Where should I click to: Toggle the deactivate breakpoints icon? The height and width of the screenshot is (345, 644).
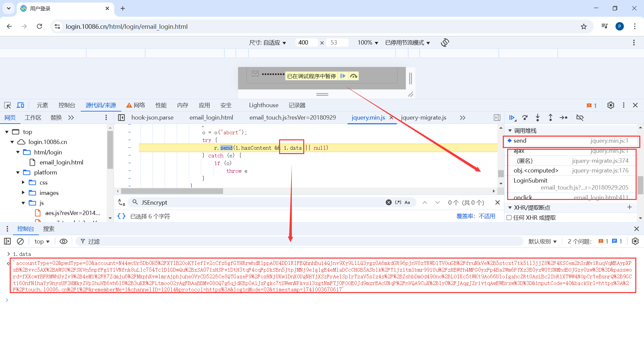(x=580, y=118)
